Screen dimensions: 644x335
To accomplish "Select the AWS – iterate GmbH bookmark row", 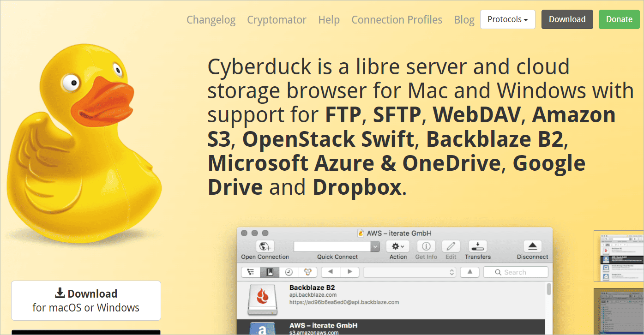I will click(391, 328).
